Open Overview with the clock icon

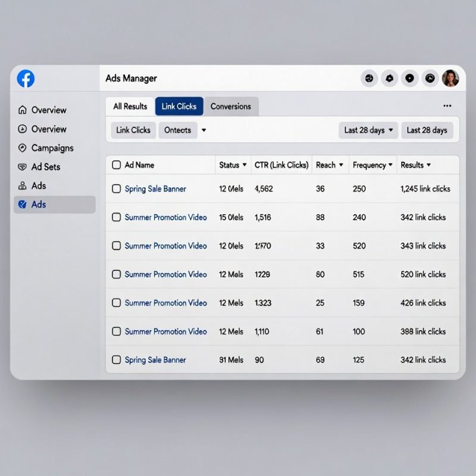tap(42, 129)
